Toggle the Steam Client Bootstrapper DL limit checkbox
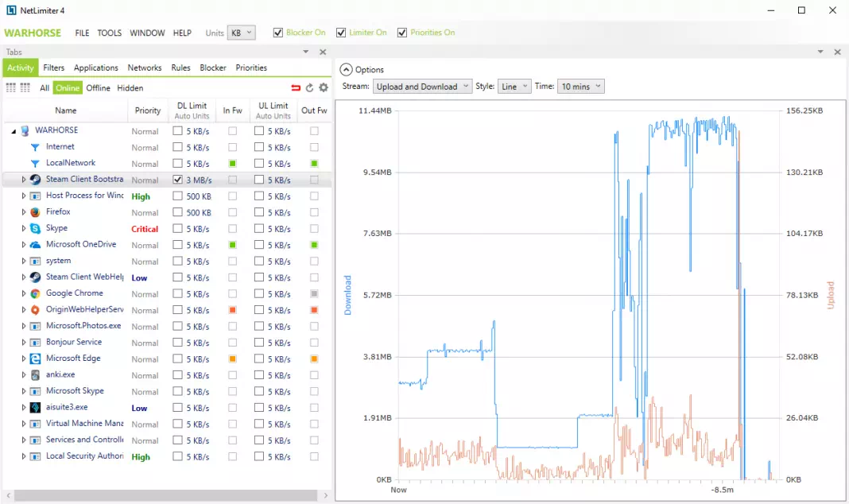This screenshot has width=849, height=504. (x=177, y=179)
